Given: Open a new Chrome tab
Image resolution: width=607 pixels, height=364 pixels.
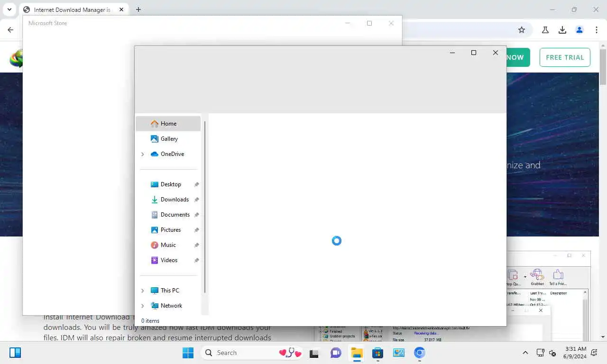Looking at the screenshot, I should [x=138, y=9].
